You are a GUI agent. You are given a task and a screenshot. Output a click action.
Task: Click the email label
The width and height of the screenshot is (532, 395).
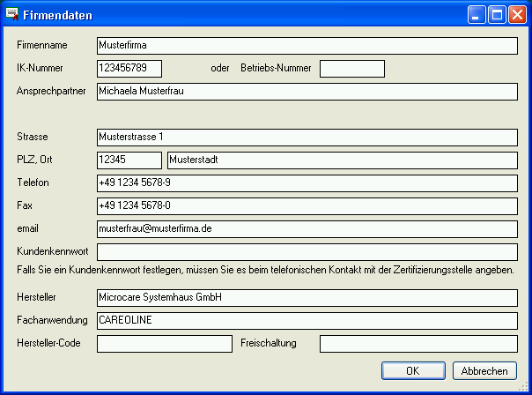pos(27,228)
